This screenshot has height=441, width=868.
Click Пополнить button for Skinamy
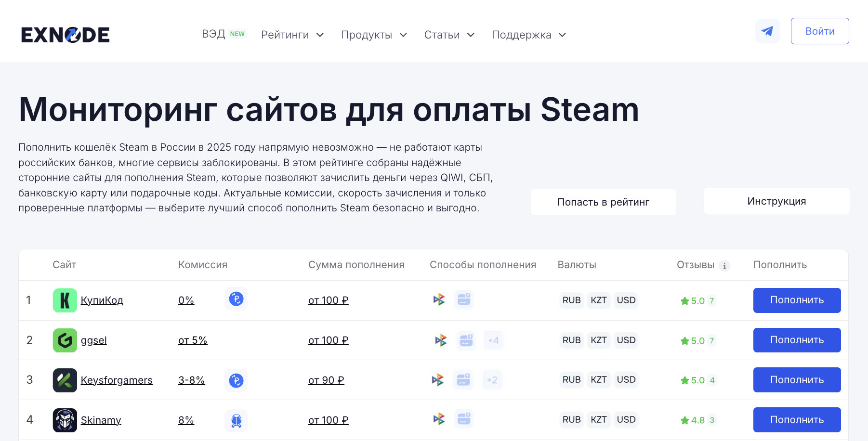point(797,420)
